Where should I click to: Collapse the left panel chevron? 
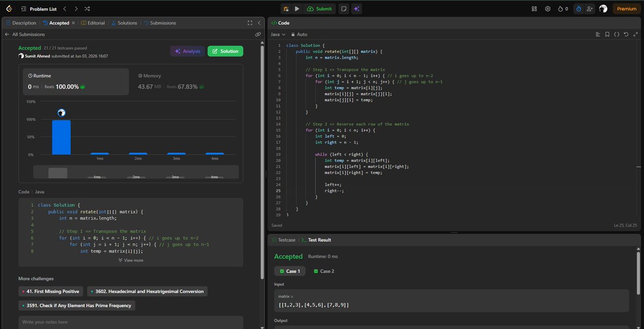click(x=259, y=23)
